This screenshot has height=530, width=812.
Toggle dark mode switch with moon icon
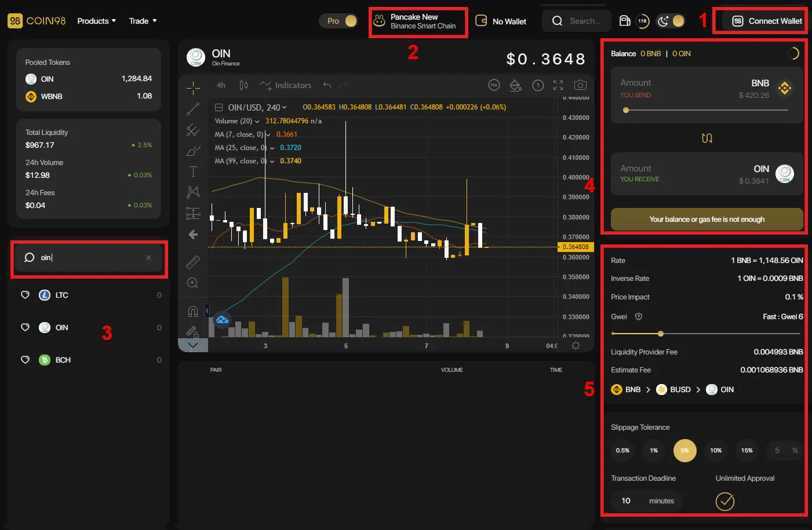pos(671,21)
